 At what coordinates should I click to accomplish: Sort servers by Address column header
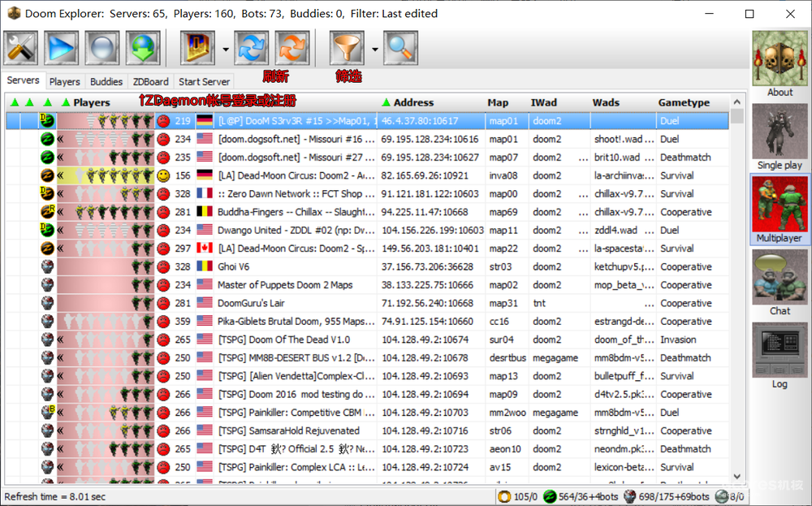tap(413, 102)
